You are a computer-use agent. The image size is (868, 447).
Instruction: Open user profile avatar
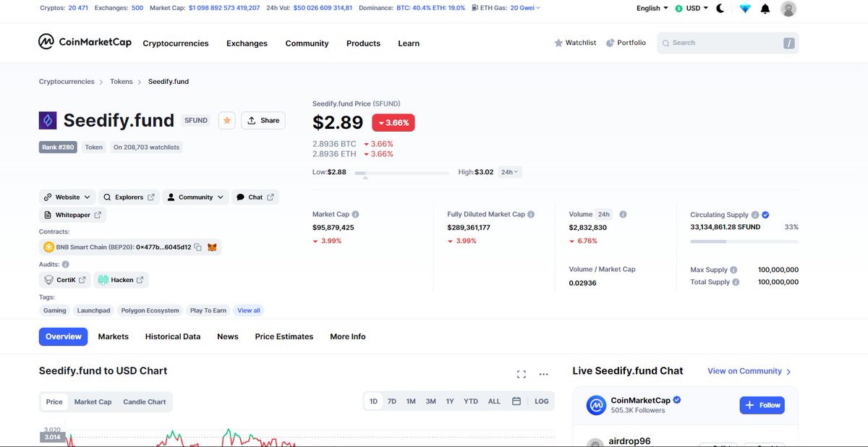(789, 9)
